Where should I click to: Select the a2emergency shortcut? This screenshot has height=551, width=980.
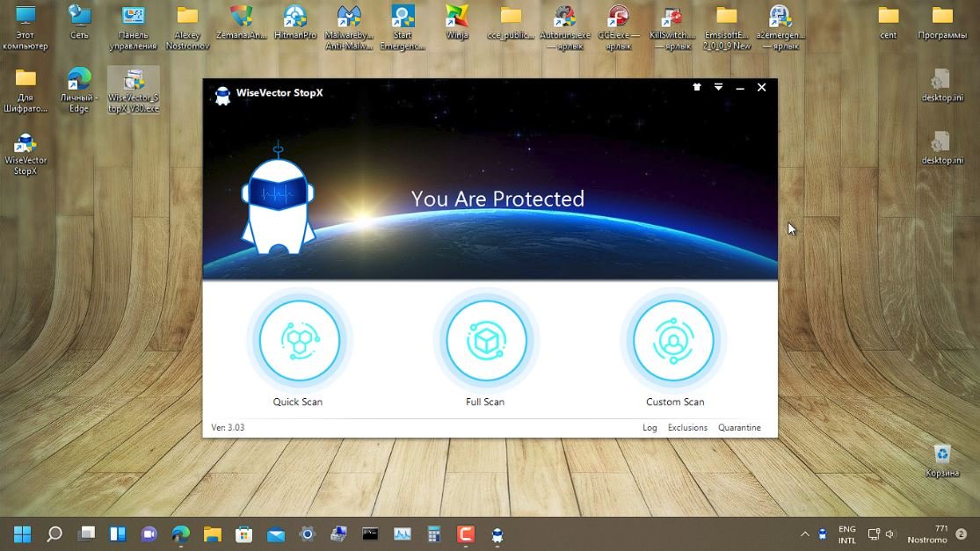click(780, 27)
